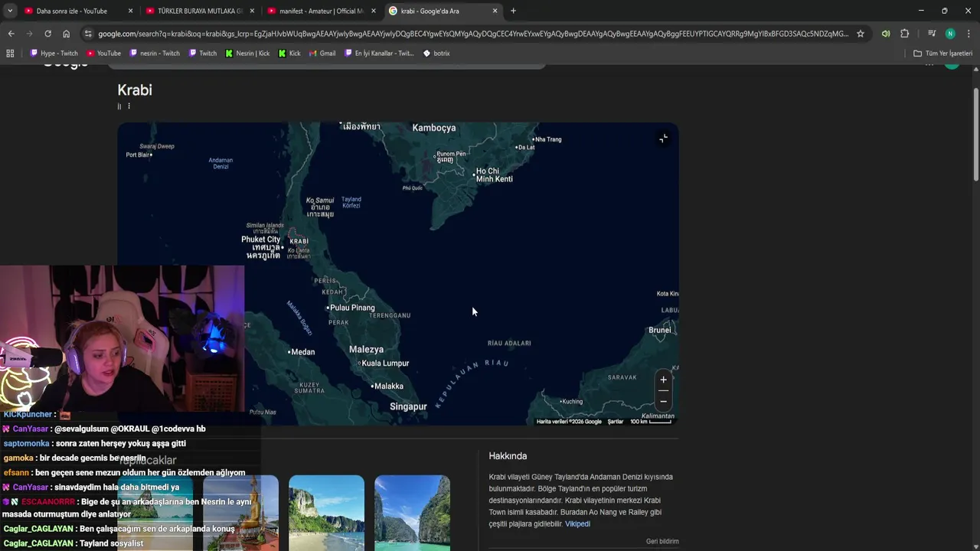Expand the Krabi map to fullscreen
The image size is (980, 551).
663,139
